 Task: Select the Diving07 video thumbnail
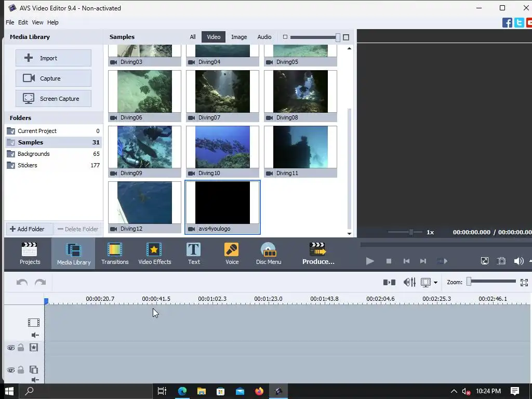tap(222, 96)
